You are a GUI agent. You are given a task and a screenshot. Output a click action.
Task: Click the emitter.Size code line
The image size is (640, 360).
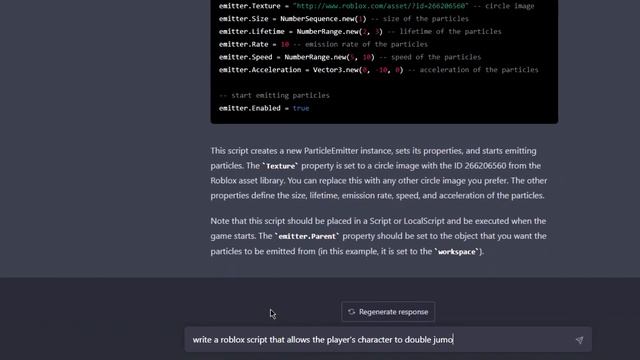point(344,19)
